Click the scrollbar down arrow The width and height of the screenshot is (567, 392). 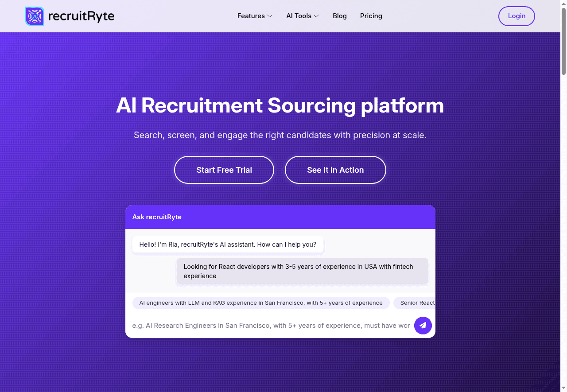(563, 388)
